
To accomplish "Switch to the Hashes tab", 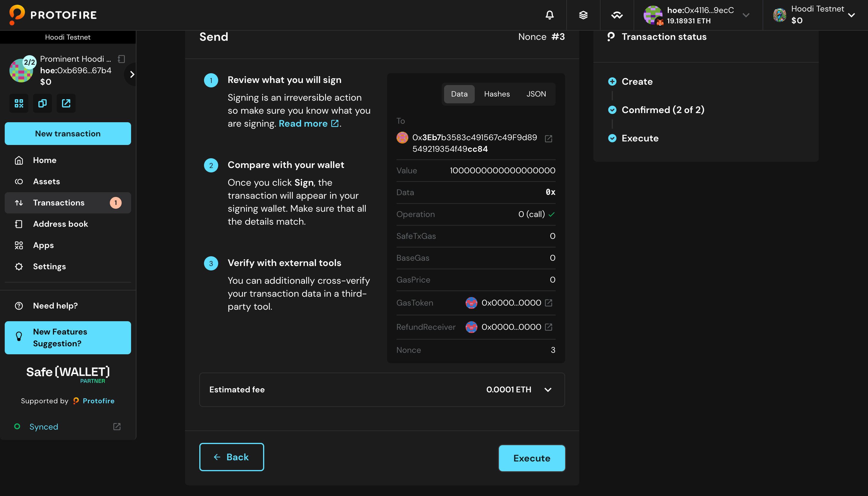I will pos(497,94).
